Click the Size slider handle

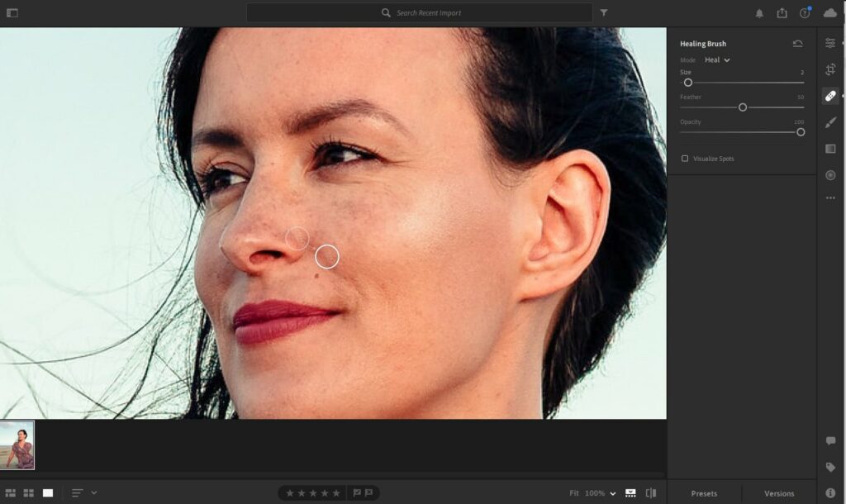pos(688,83)
